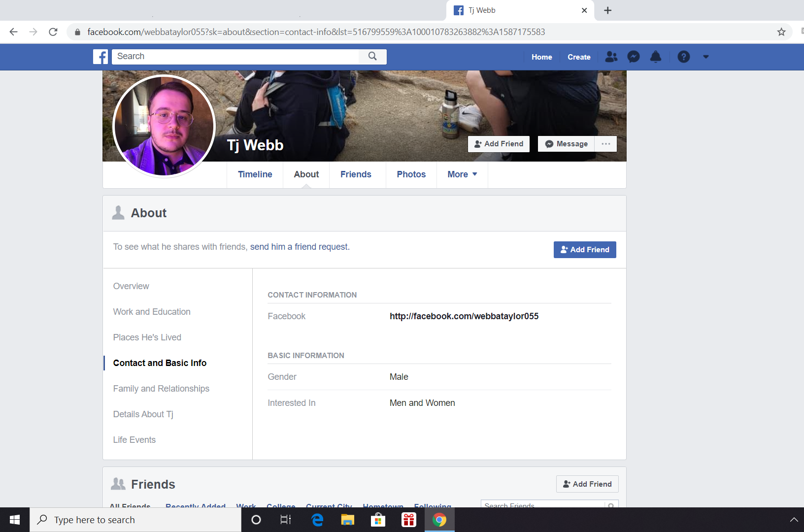Open the Notifications bell

click(656, 57)
